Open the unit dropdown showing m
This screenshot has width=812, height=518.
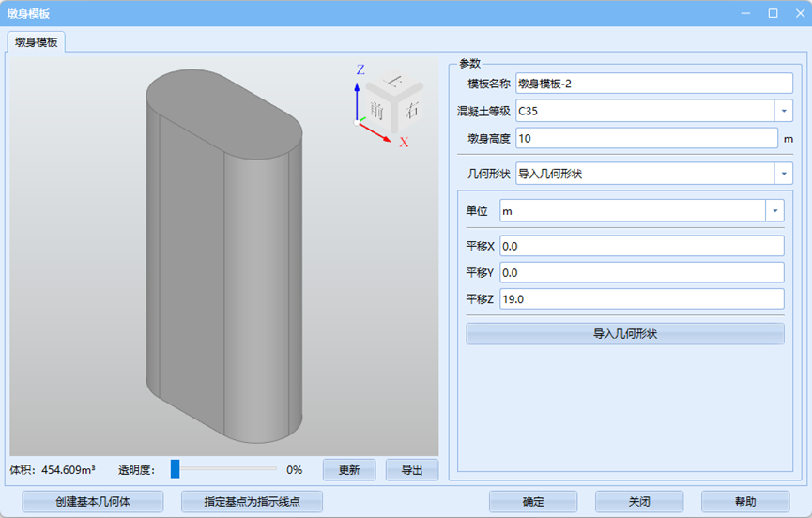[x=774, y=211]
